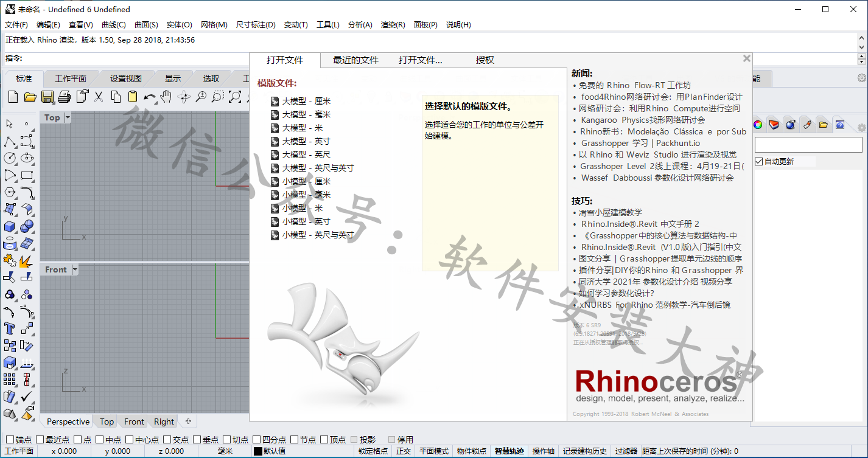868x458 pixels.
Task: Select the Explode tool
Action: (x=27, y=261)
